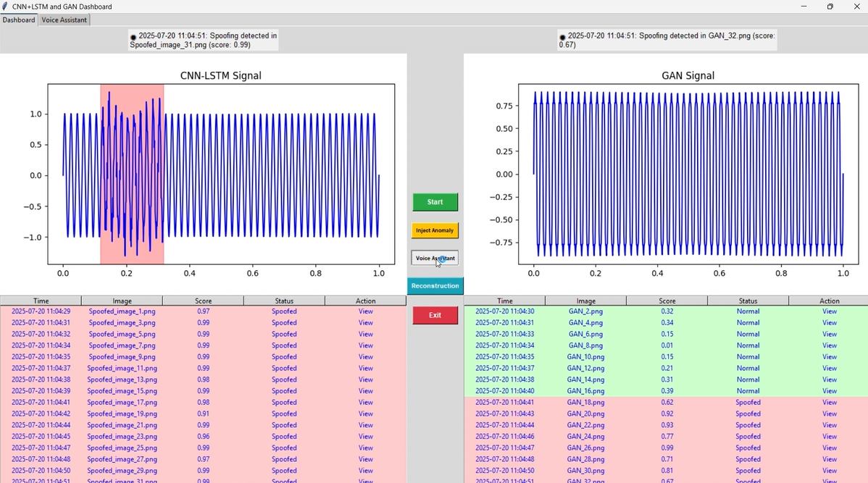This screenshot has height=483, width=868.
Task: Select the GAN_6.png file name
Action: (x=585, y=334)
